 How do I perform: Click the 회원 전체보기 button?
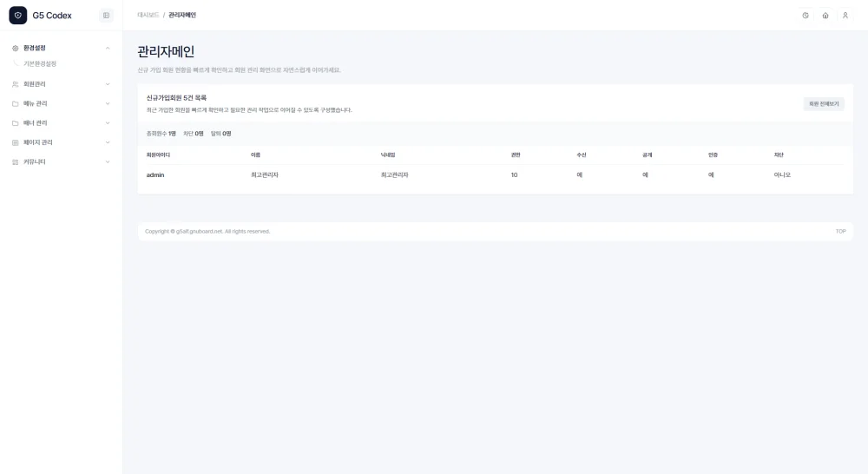click(824, 103)
